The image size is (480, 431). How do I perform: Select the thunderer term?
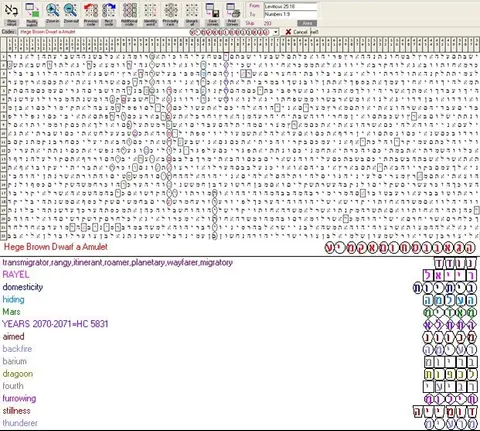pyautogui.click(x=20, y=423)
